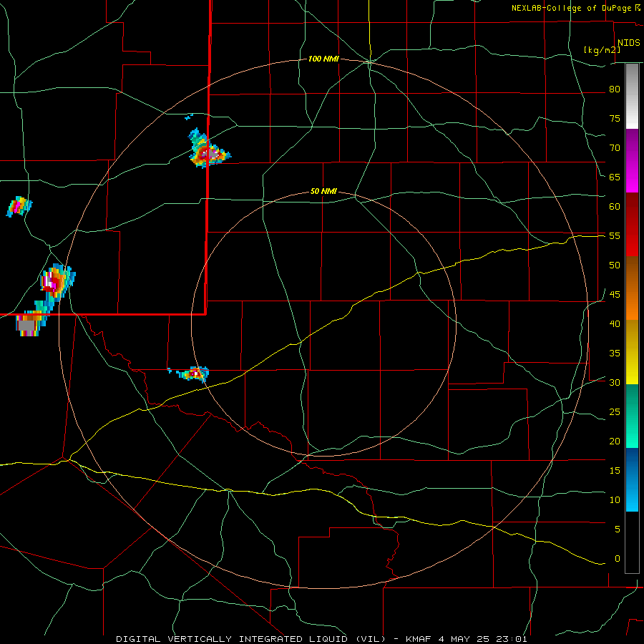Select the 50 value on the VIL scale
Image resolution: width=644 pixels, height=644 pixels.
pyautogui.click(x=615, y=265)
